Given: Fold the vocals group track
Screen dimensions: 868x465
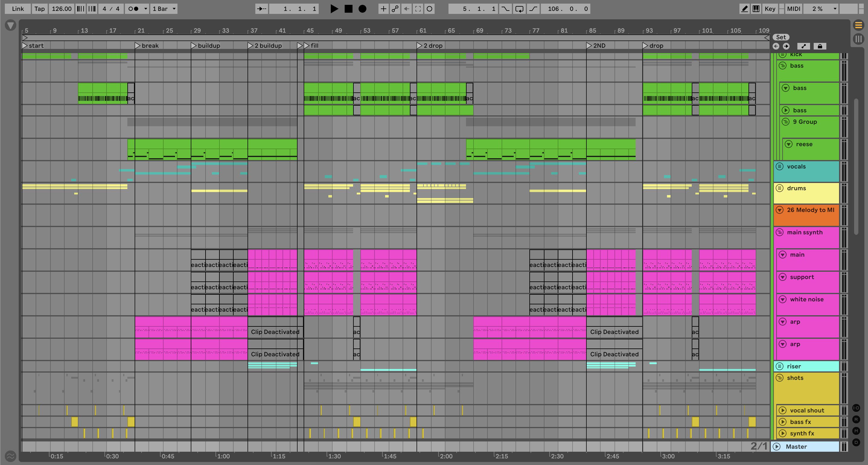Looking at the screenshot, I should (779, 166).
